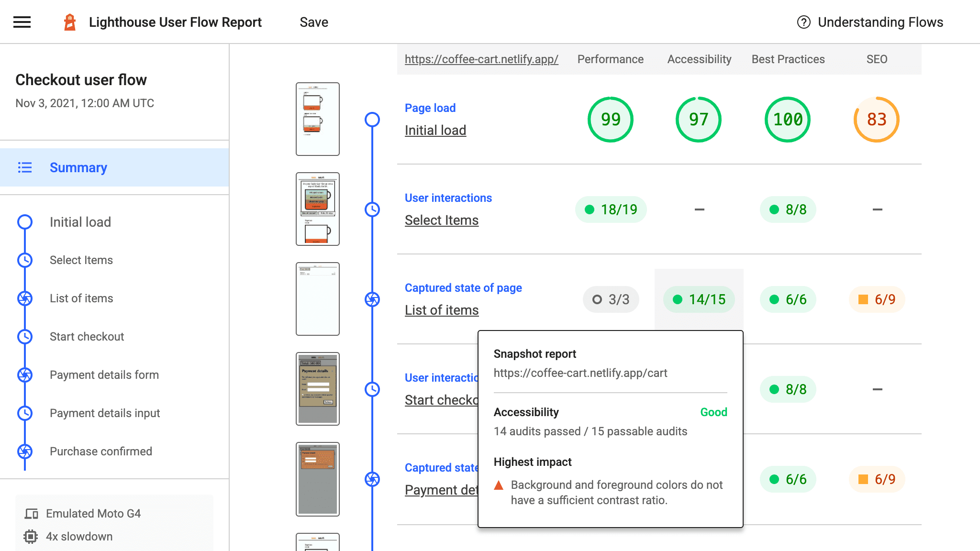Click the Purchase confirmed snapshot icon

click(25, 451)
